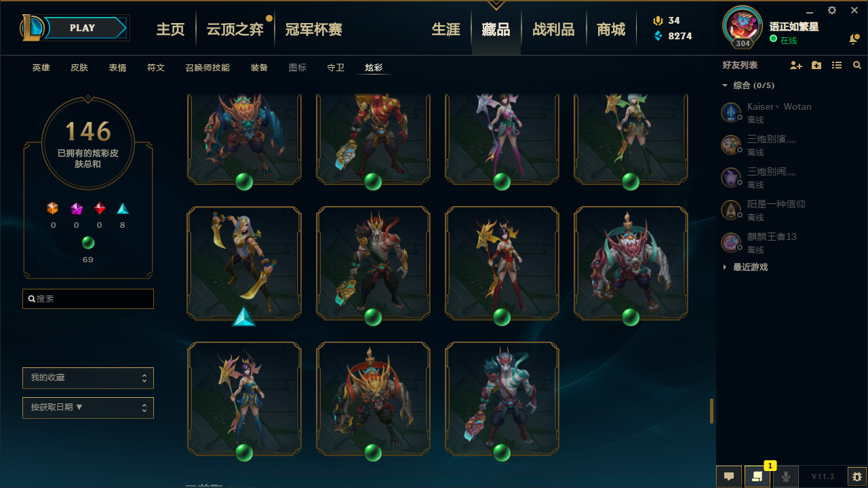Viewport: 868px width, 488px height.
Task: Search friends with the magnifier icon
Action: (857, 65)
